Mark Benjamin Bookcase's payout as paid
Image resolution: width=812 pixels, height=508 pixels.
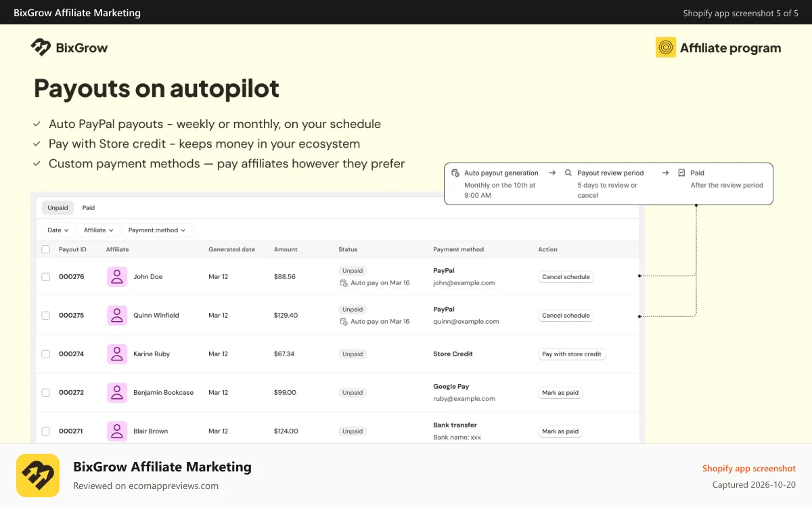pyautogui.click(x=560, y=392)
